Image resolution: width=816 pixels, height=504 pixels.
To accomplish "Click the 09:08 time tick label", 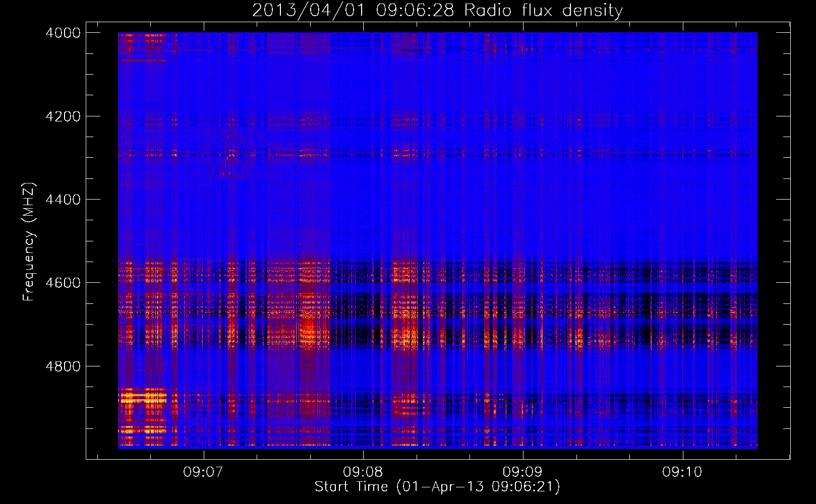I will [363, 472].
